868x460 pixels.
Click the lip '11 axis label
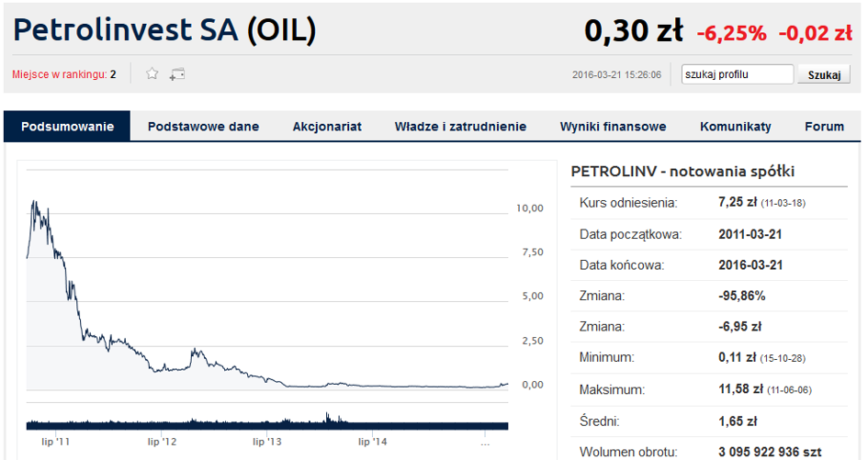tap(55, 442)
